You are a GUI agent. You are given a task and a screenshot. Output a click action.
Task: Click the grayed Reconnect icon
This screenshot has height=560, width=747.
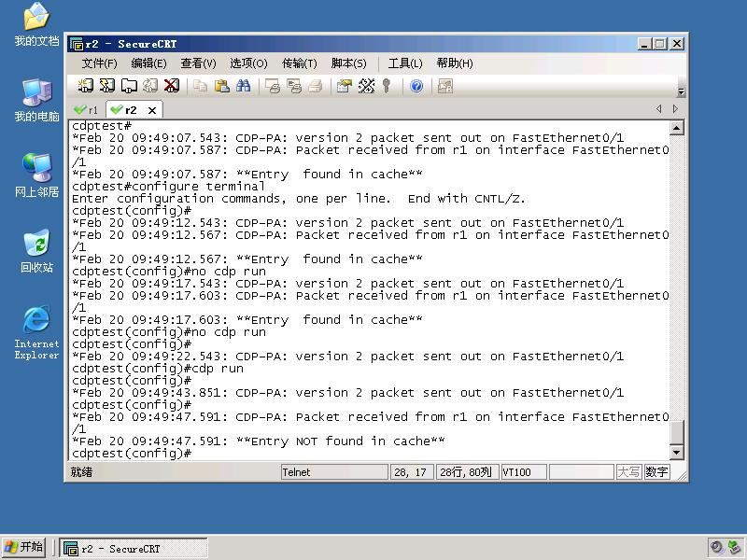(x=150, y=86)
